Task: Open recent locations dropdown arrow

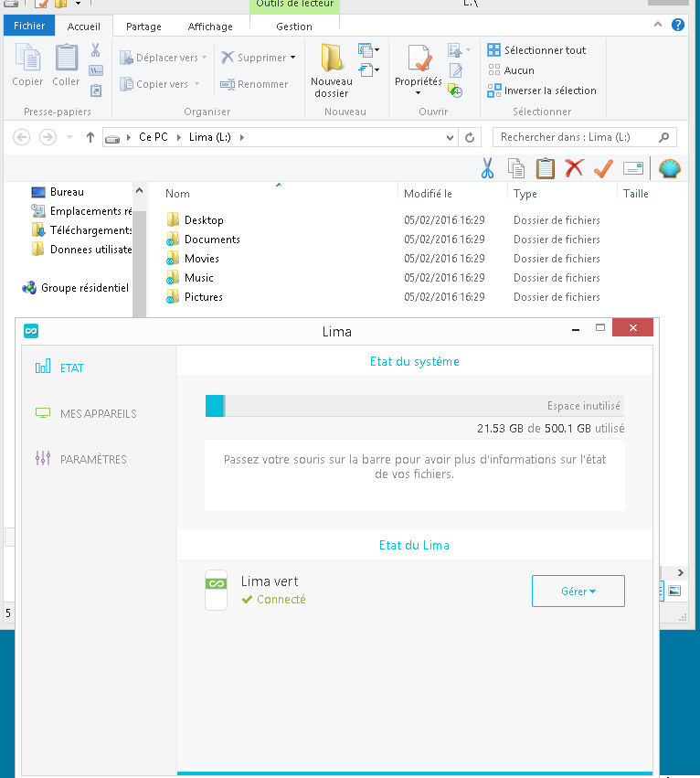Action: (70, 137)
